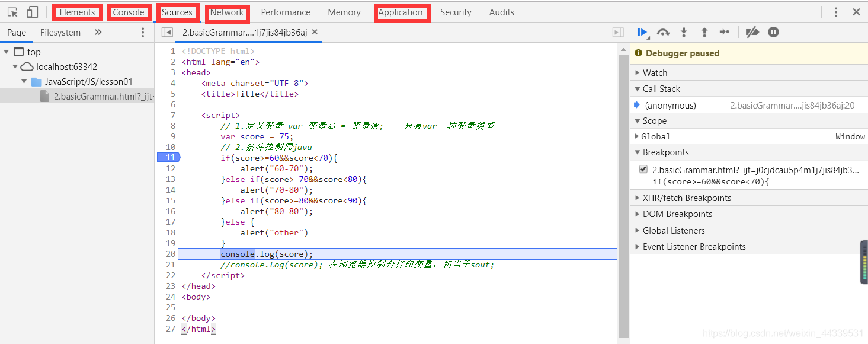Open the Security tab

[x=456, y=12]
